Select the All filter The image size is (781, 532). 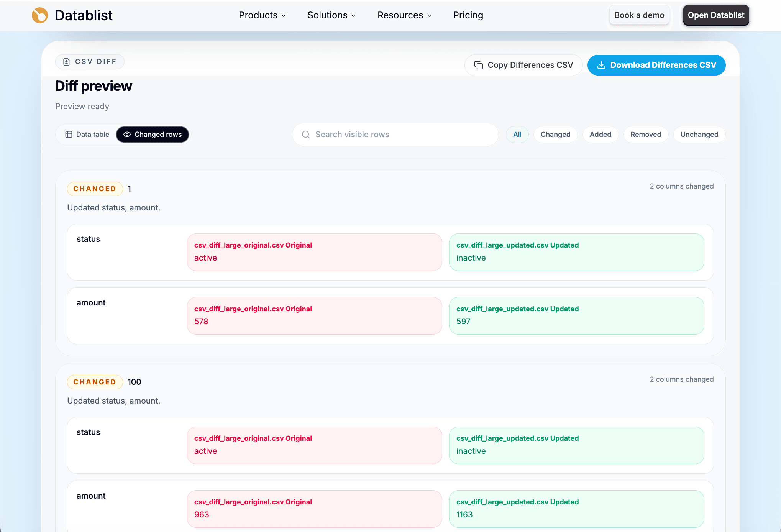tap(517, 135)
